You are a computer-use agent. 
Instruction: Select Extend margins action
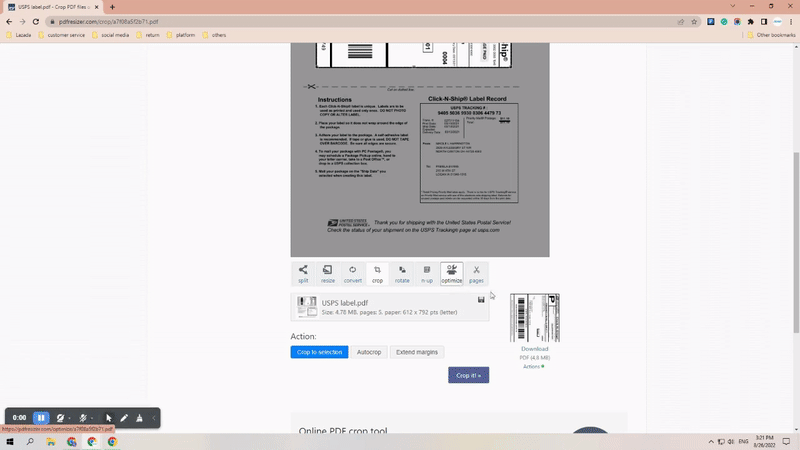coord(417,352)
